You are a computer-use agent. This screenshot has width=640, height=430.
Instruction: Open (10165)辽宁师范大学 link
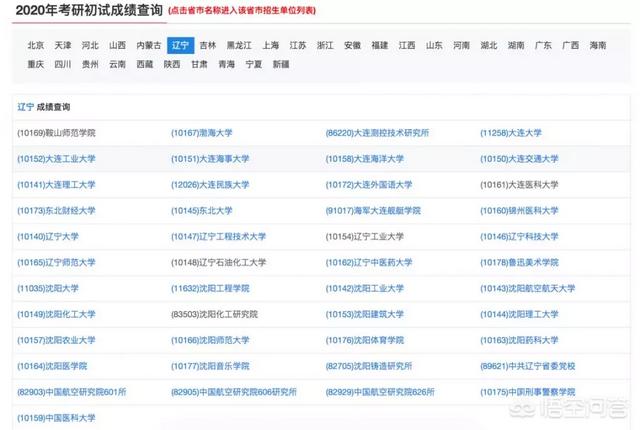pyautogui.click(x=56, y=262)
